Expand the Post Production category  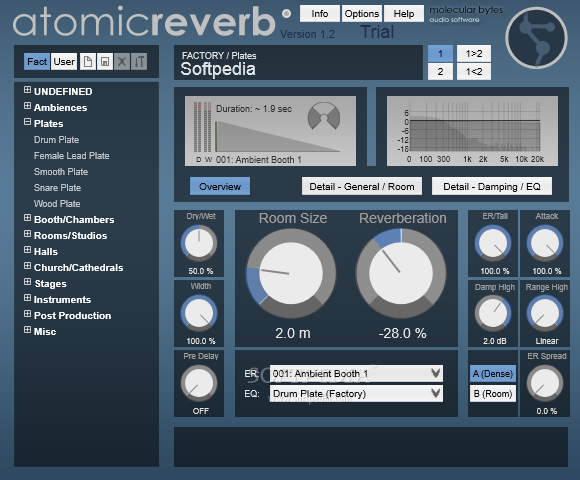click(27, 314)
